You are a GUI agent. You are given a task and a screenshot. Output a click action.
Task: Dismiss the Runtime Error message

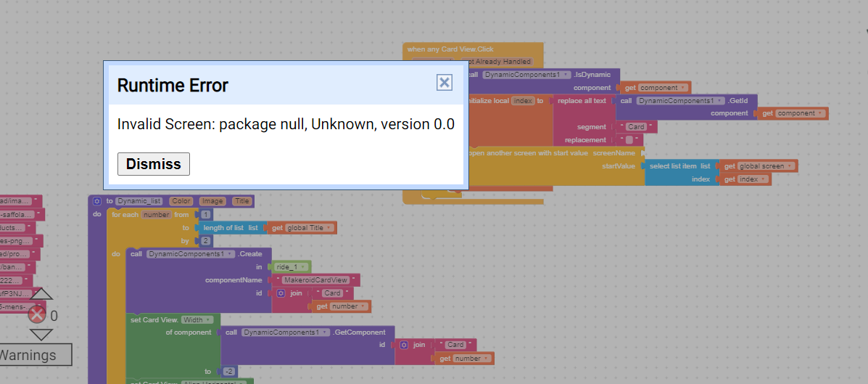(x=153, y=164)
